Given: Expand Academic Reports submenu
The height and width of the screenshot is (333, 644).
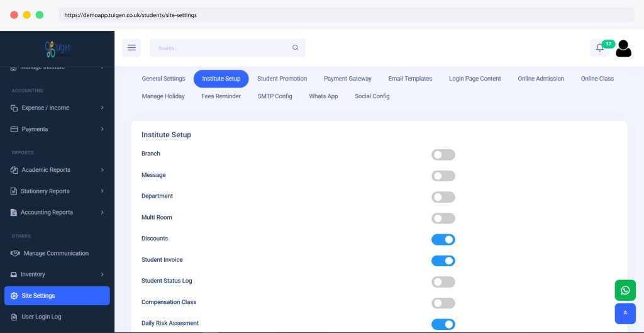Looking at the screenshot, I should pyautogui.click(x=57, y=170).
